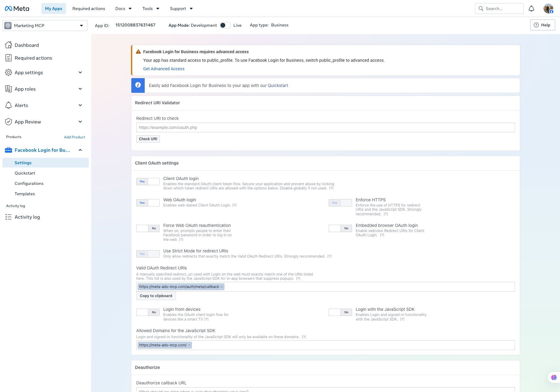Toggle App Mode to Live
This screenshot has width=560, height=392.
pos(225,25)
